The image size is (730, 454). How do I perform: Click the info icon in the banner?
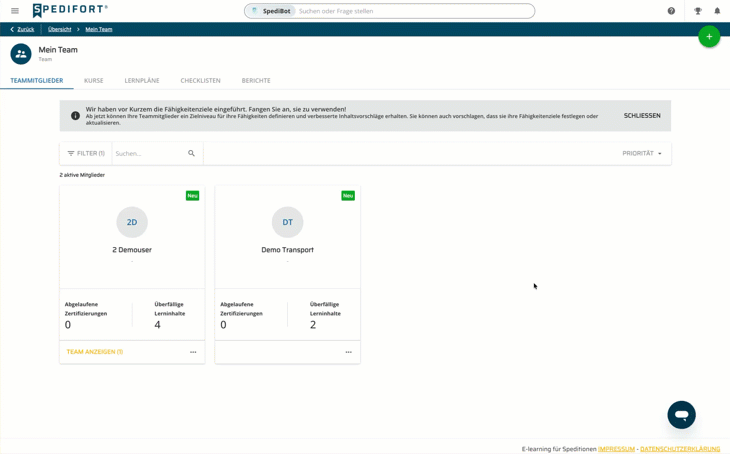pos(75,115)
